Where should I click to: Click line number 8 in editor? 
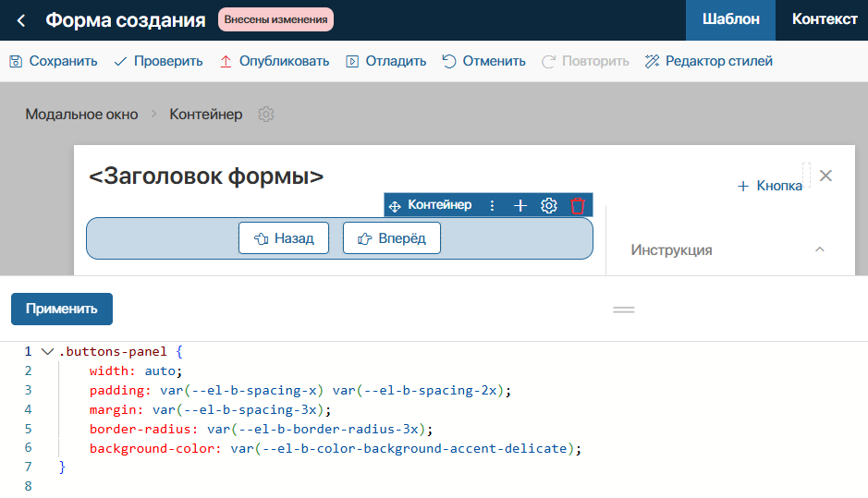[29, 486]
